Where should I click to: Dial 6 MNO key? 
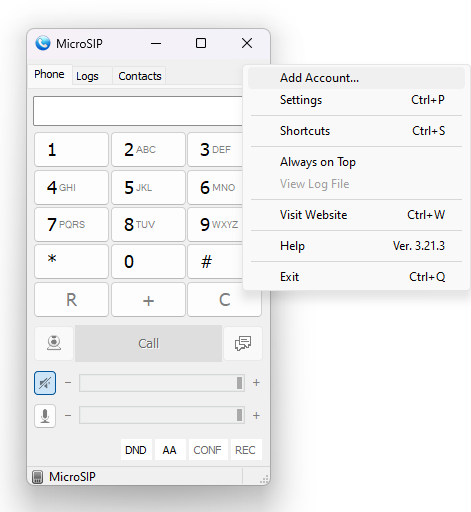click(215, 187)
